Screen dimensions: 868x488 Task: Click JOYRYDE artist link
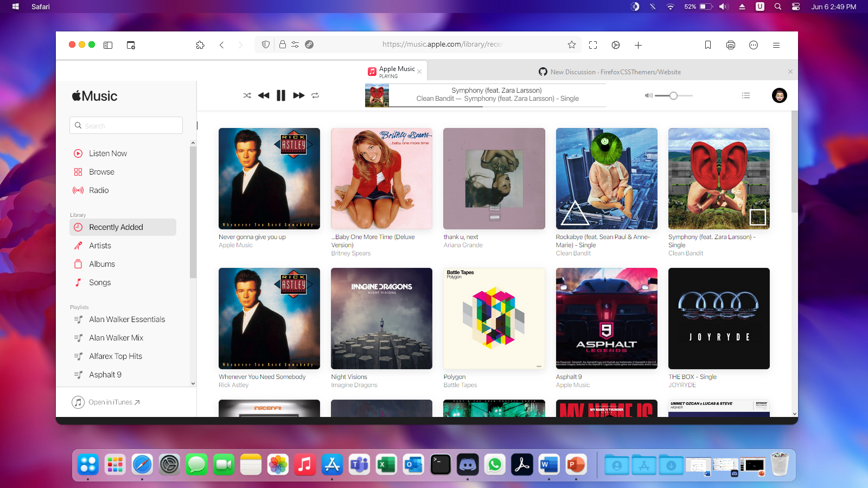[682, 385]
